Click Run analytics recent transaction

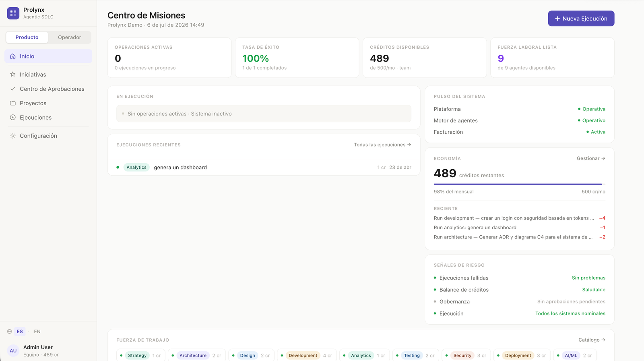pyautogui.click(x=519, y=228)
